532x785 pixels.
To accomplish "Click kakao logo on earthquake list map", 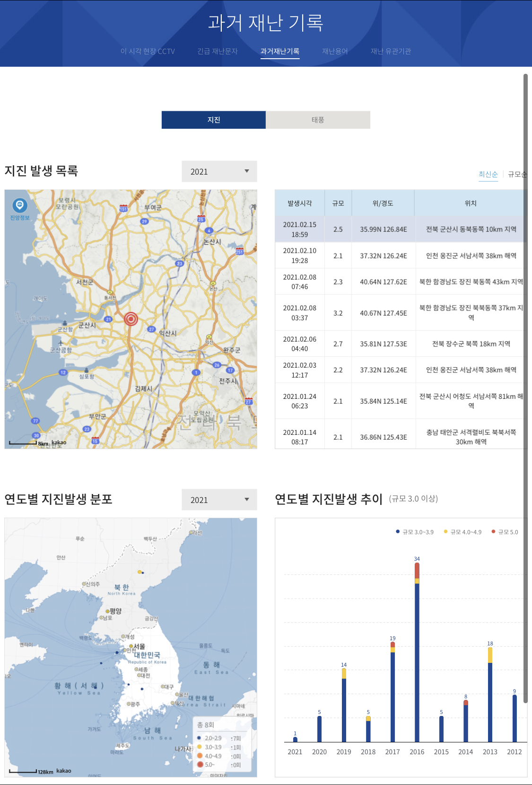I will click(x=59, y=443).
